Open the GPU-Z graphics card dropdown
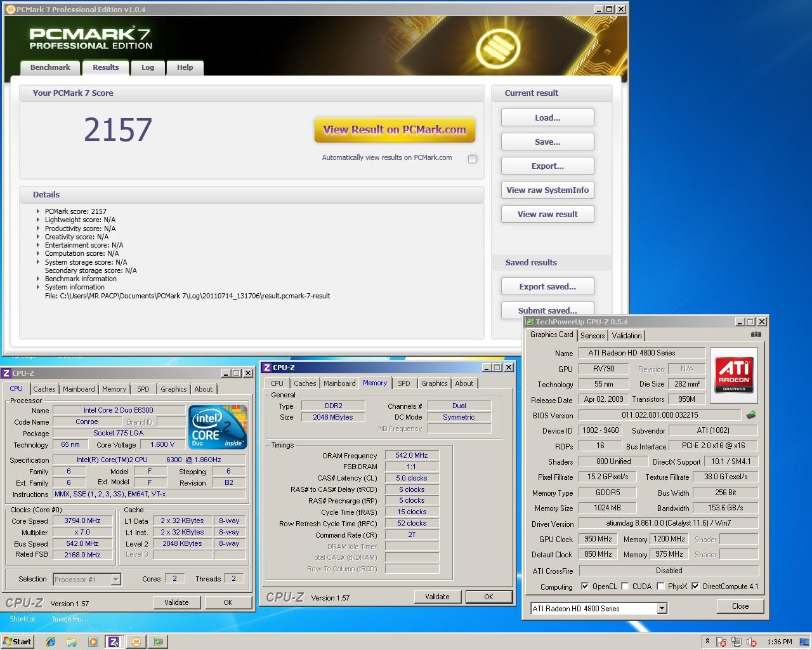The image size is (812, 650). (x=662, y=608)
